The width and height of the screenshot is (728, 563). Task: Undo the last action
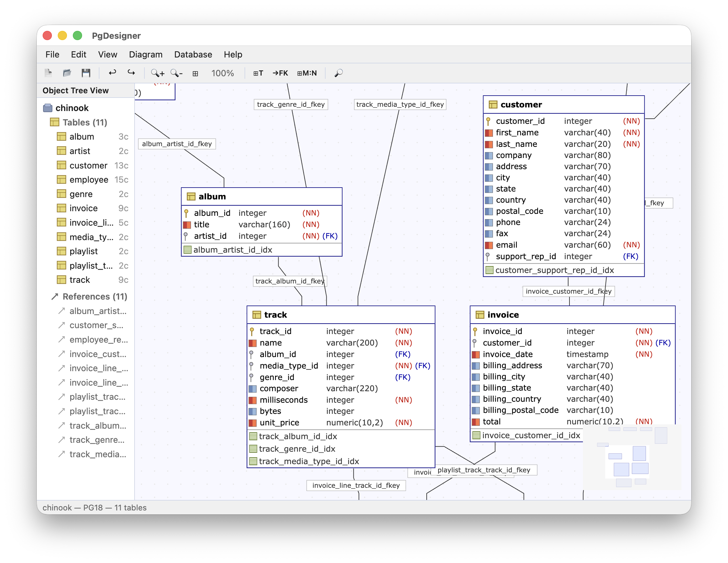113,73
